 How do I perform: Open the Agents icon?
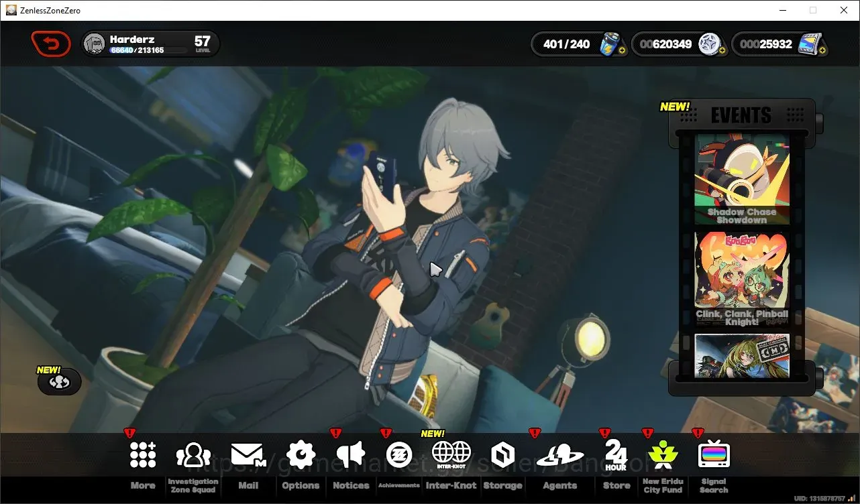point(560,455)
